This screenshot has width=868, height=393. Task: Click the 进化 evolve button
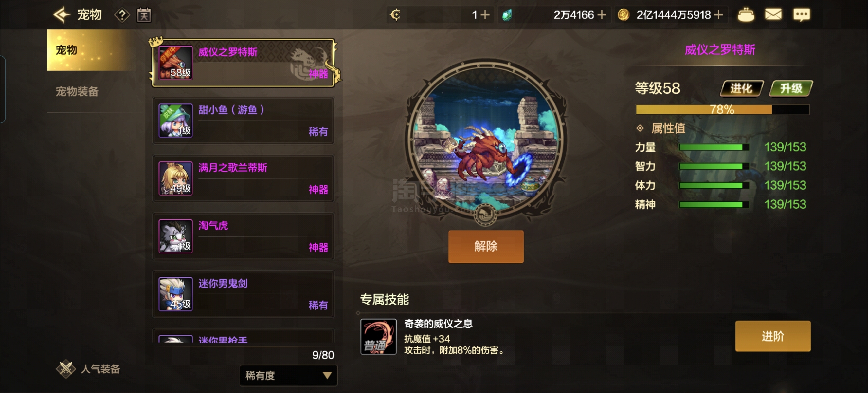(x=742, y=88)
